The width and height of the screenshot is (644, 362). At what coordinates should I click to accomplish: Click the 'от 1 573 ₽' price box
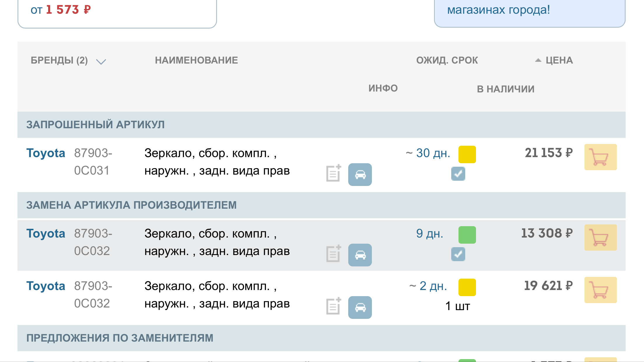click(x=117, y=12)
